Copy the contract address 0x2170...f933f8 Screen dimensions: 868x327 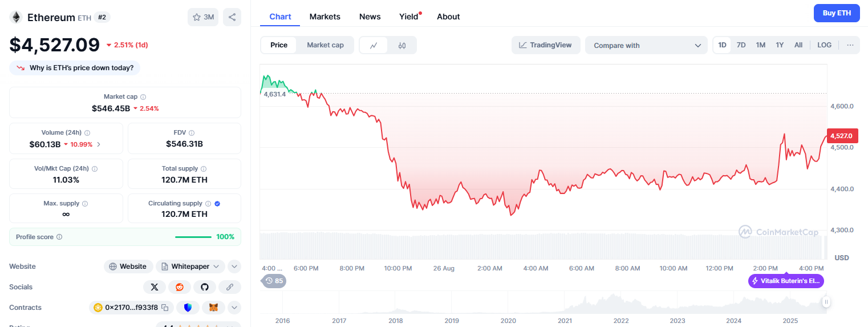click(x=165, y=308)
